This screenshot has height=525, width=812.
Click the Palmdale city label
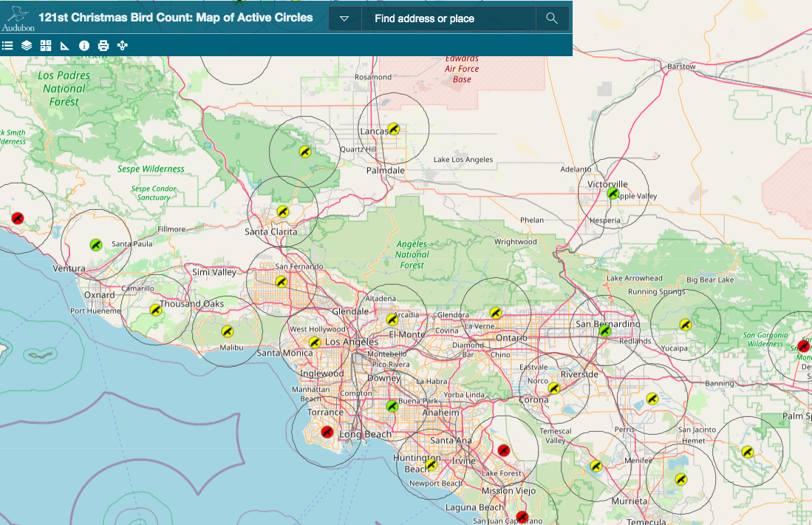(x=385, y=171)
